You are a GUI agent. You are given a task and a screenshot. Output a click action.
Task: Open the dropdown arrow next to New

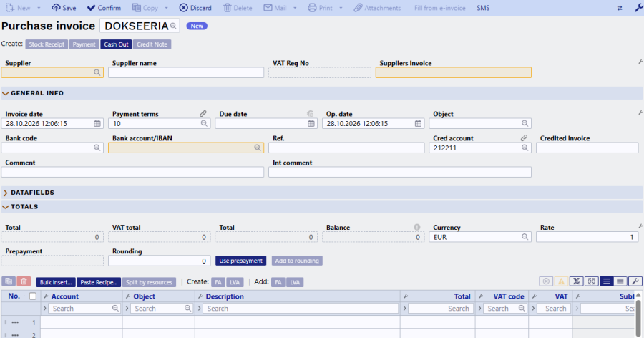pos(39,8)
